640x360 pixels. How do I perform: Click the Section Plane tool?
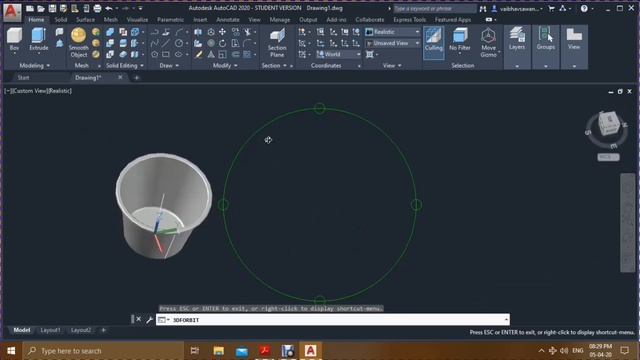(277, 42)
